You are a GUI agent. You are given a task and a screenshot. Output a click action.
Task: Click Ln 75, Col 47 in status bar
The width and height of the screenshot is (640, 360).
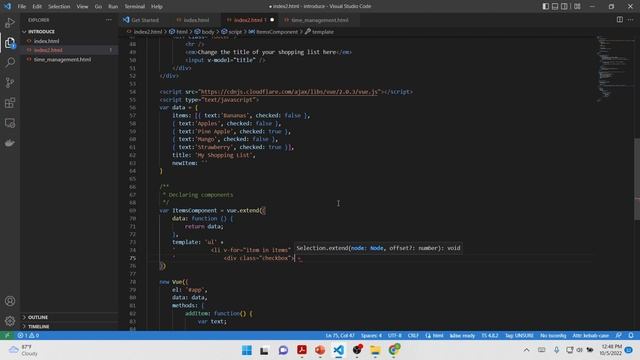(340, 335)
